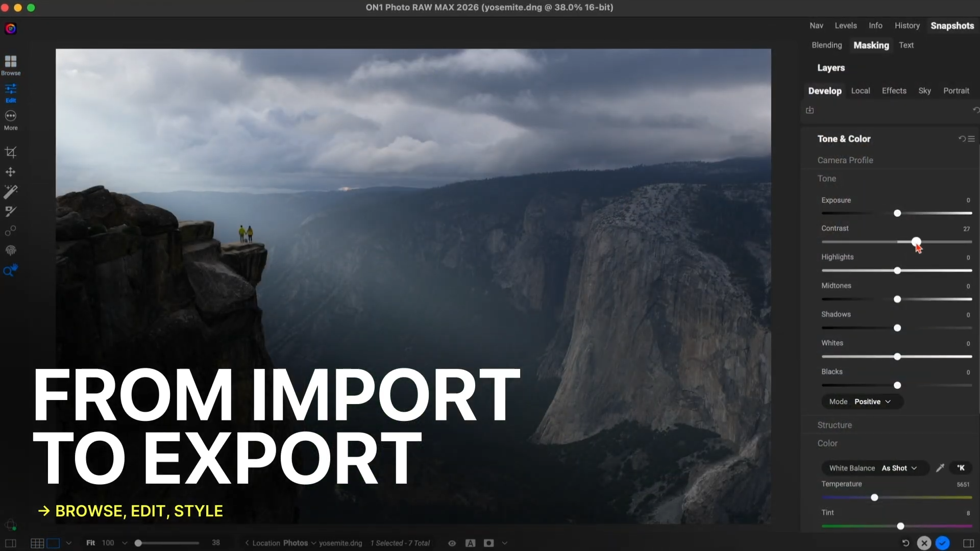The height and width of the screenshot is (551, 980).
Task: Click the gray X cancel button
Action: (x=924, y=543)
